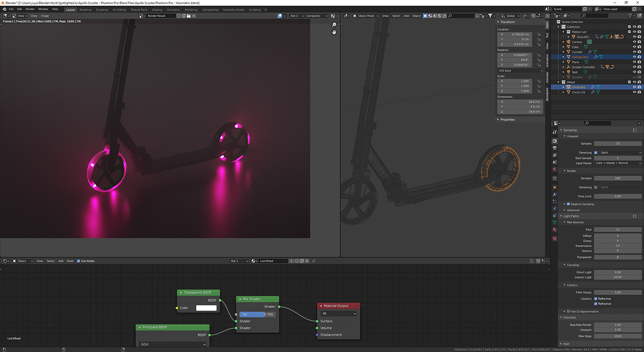Toggle Wheel collection exclude checkbox
The height and width of the screenshot is (352, 644).
629,82
